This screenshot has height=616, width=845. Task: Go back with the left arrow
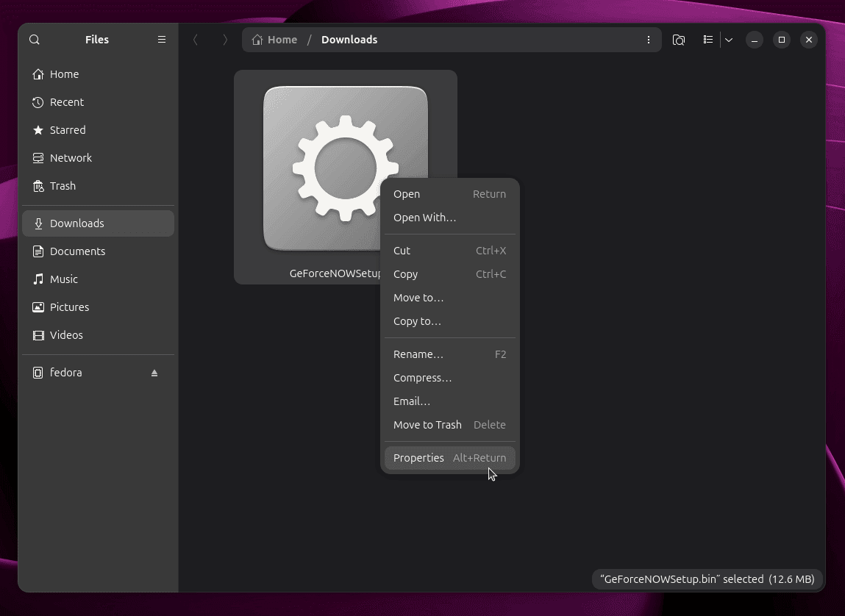click(x=196, y=40)
